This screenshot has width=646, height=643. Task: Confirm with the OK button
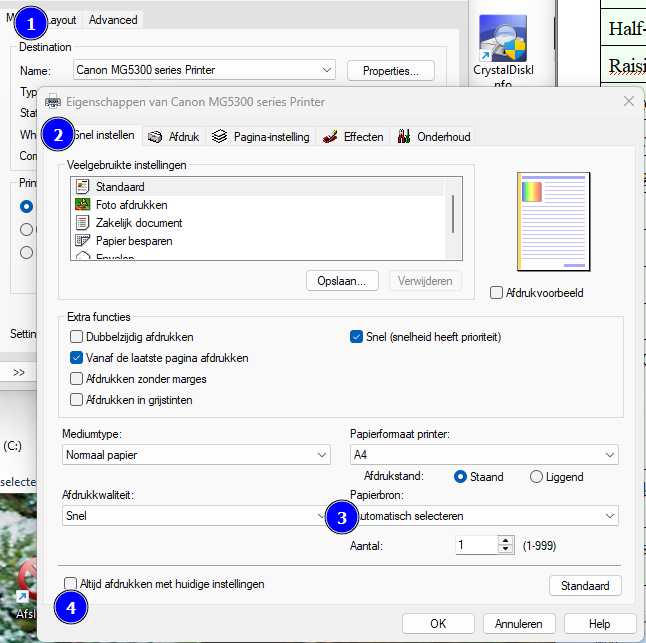[x=438, y=624]
